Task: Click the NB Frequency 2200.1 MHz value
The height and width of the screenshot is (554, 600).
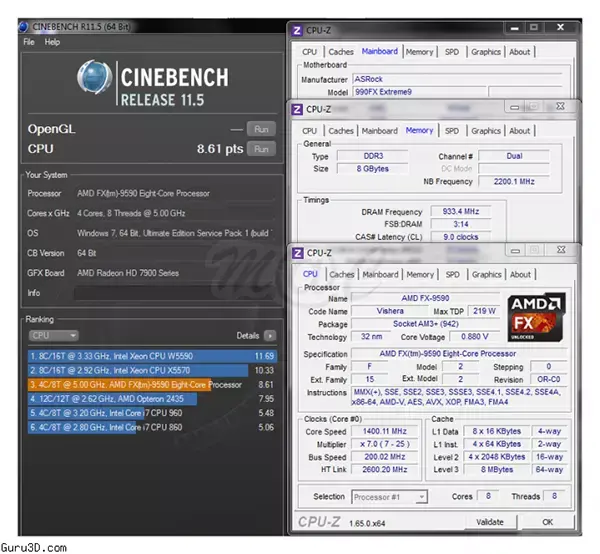Action: pos(514,181)
